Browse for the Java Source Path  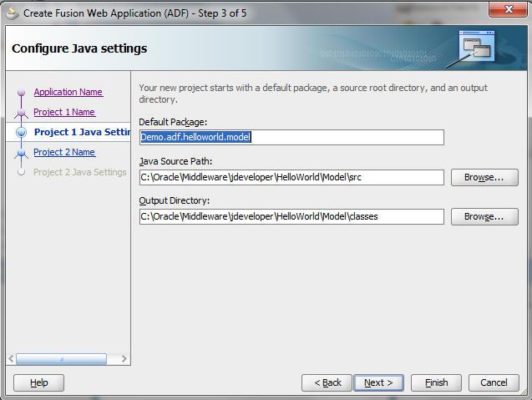click(x=484, y=177)
